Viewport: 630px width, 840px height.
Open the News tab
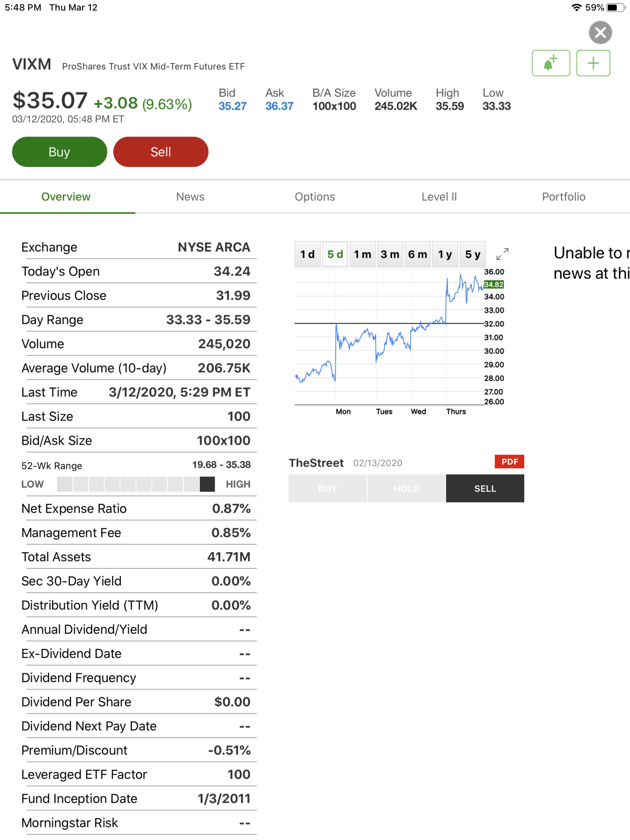190,197
